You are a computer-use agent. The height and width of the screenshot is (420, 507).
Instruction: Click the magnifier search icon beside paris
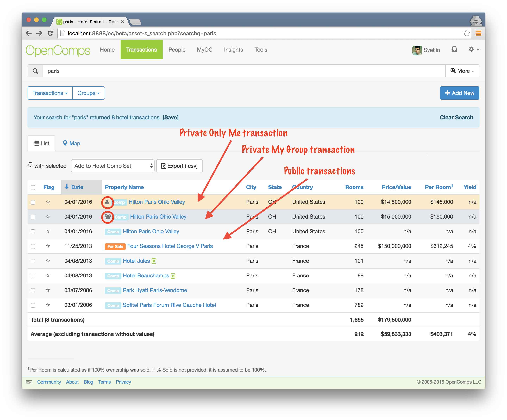[x=35, y=71]
